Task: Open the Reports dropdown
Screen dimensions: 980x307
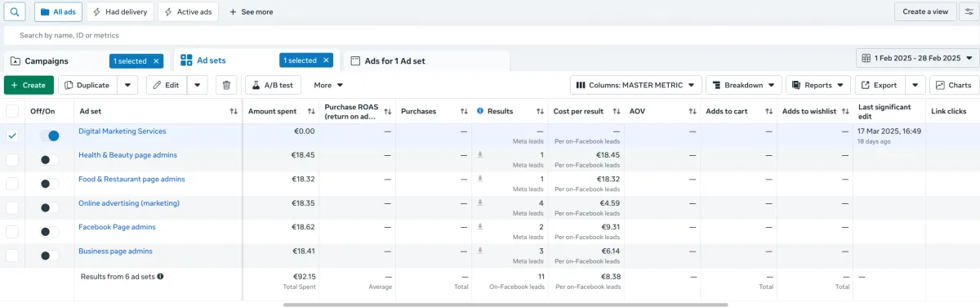Action: click(818, 85)
